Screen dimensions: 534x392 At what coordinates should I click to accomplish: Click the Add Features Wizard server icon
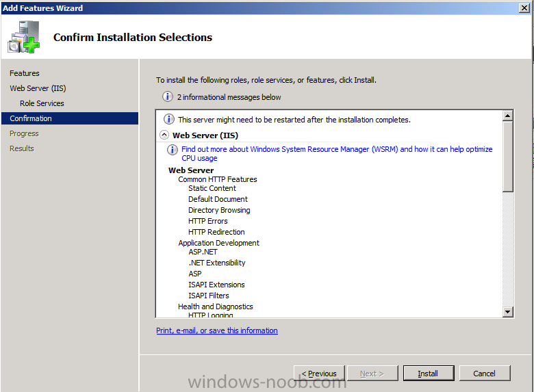(x=24, y=37)
